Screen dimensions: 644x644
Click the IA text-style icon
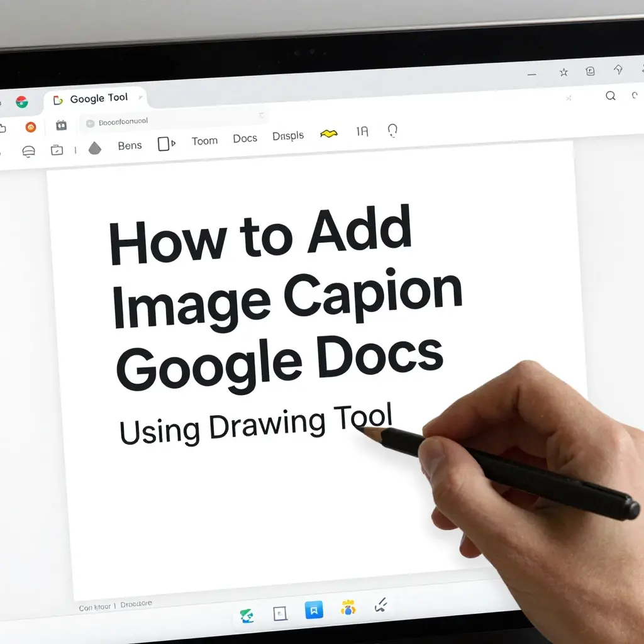click(362, 131)
